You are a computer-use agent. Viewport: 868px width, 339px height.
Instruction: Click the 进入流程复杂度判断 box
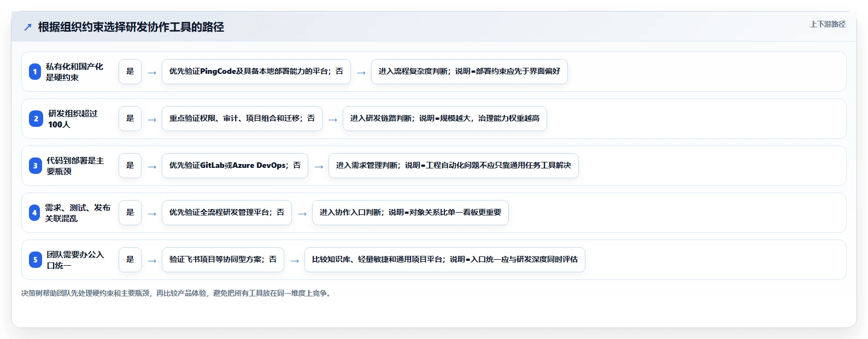(470, 72)
